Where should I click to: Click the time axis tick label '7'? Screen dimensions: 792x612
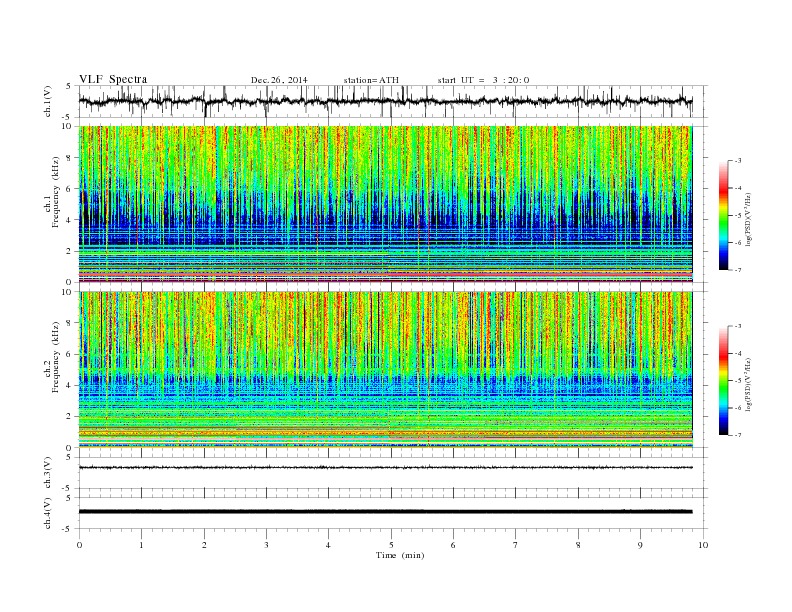(x=516, y=545)
